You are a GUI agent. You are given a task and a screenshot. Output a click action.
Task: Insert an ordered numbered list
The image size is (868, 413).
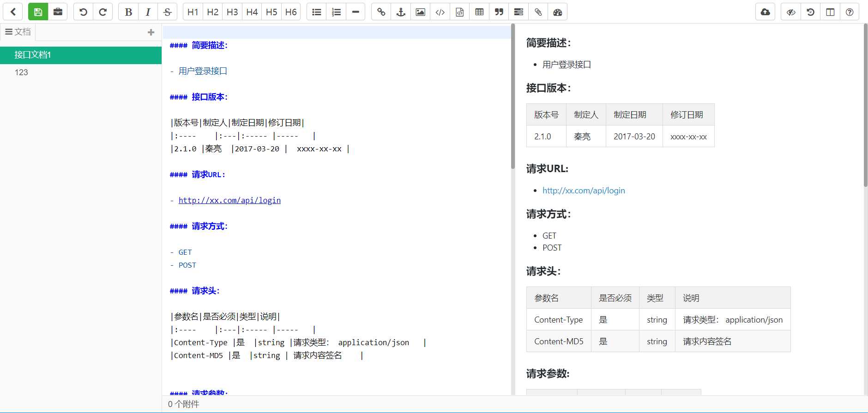[x=336, y=12]
